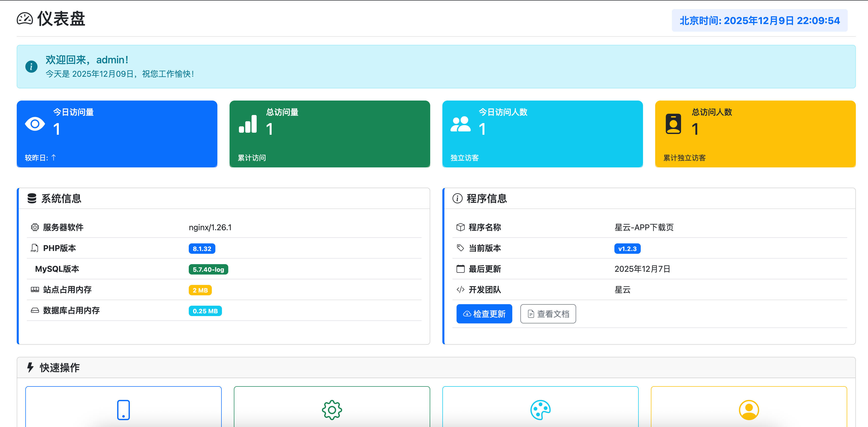Click the yellow user circle icon quick action
This screenshot has width=868, height=427.
[749, 410]
